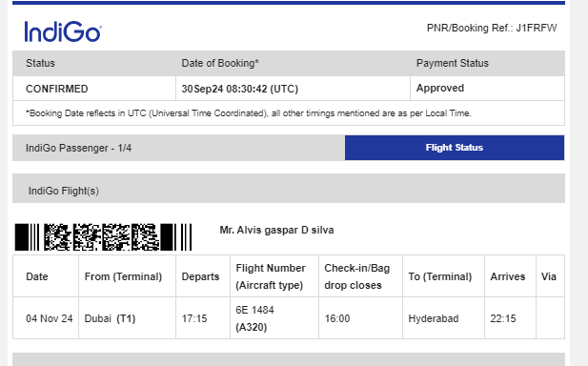Viewport: 588px width, 366px height.
Task: Click the CONFIRMED status cell
Action: click(x=94, y=89)
